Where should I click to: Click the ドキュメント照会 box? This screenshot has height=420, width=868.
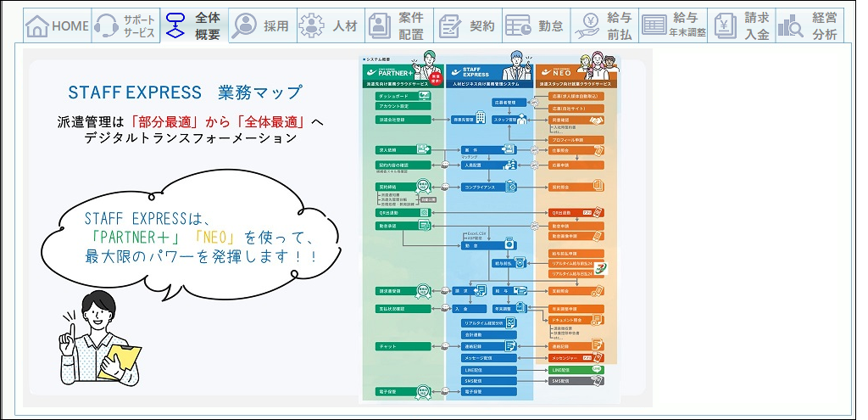(576, 320)
